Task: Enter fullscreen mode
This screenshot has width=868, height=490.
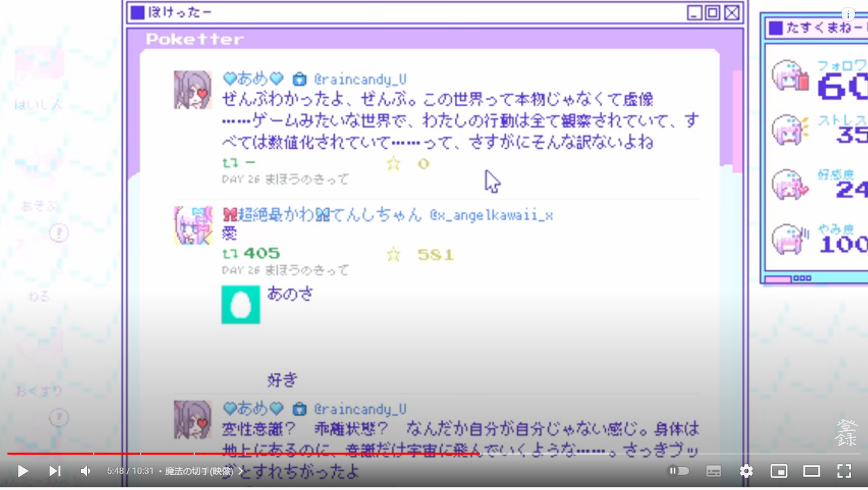Action: (x=844, y=471)
